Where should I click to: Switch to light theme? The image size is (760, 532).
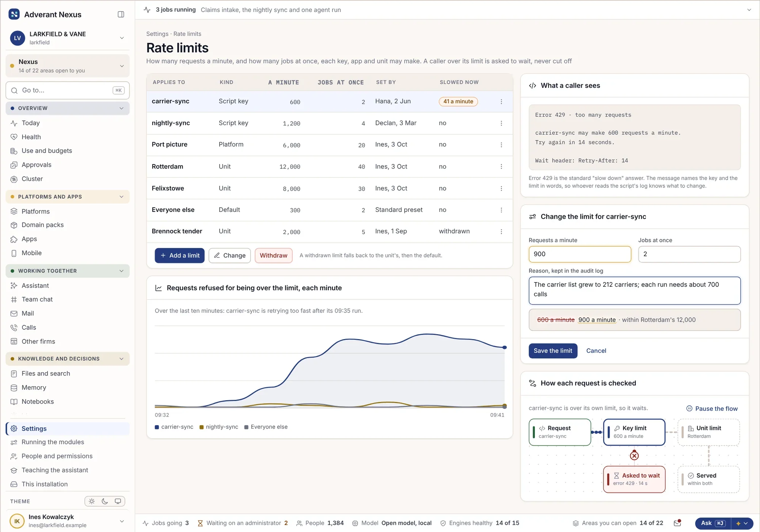(92, 501)
